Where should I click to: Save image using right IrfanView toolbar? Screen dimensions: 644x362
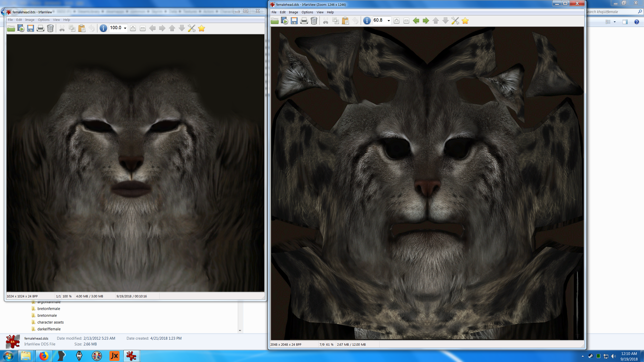(294, 21)
